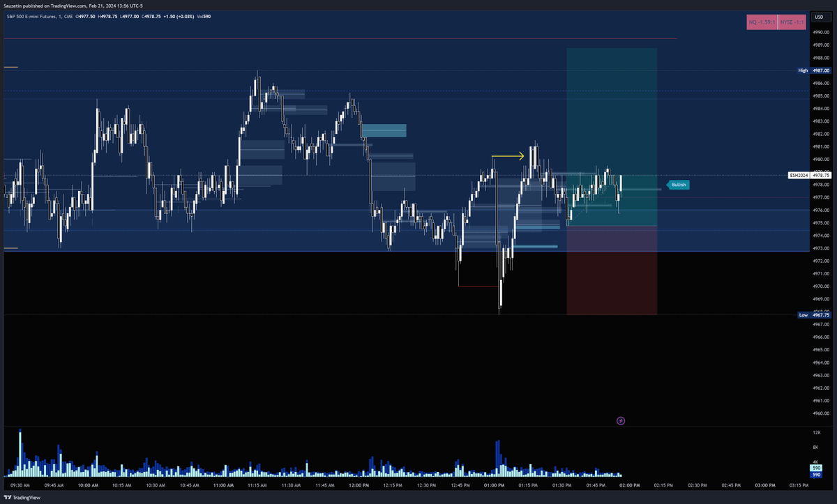Click the purple lightning bolt icon
This screenshot has height=504, width=837.
[x=621, y=420]
